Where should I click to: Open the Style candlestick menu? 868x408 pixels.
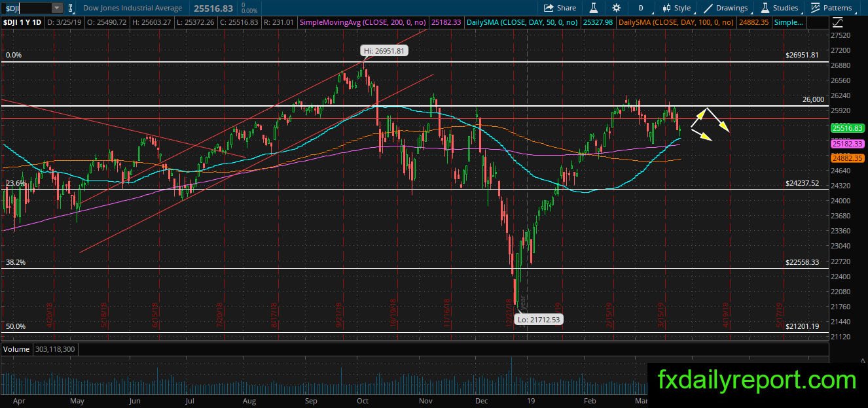pyautogui.click(x=676, y=8)
